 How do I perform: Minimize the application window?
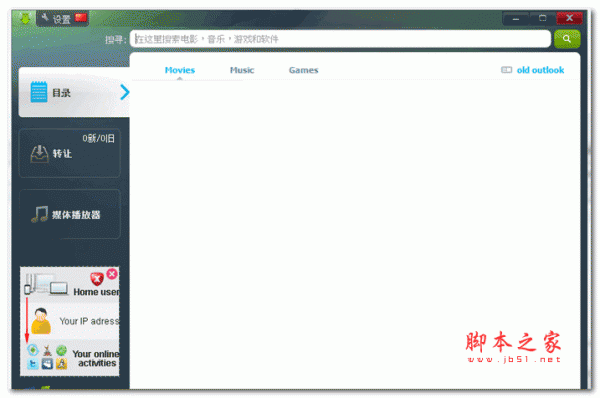(516, 18)
